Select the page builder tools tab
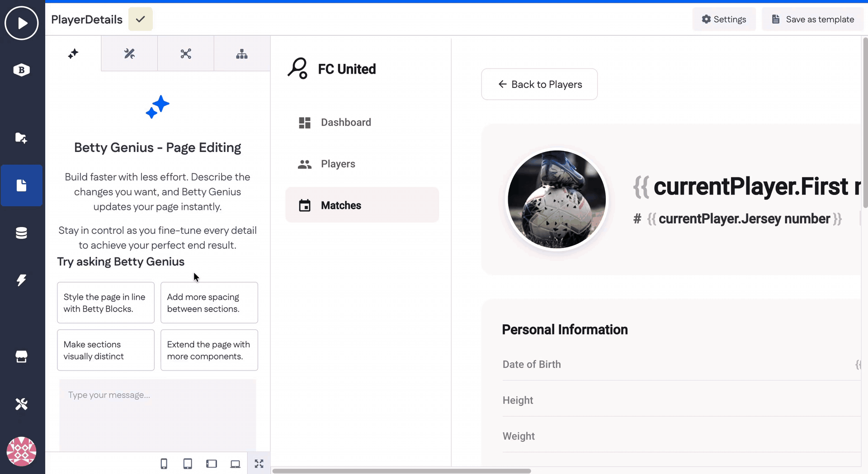The image size is (868, 474). (x=129, y=53)
